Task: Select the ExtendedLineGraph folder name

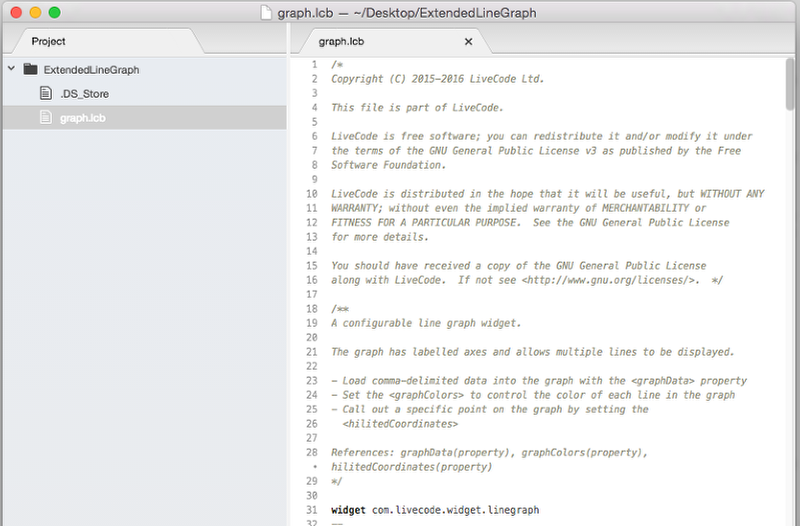Action: [91, 70]
